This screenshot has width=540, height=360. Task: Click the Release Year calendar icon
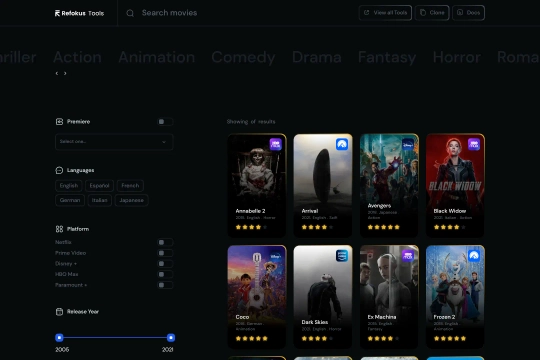tap(59, 312)
